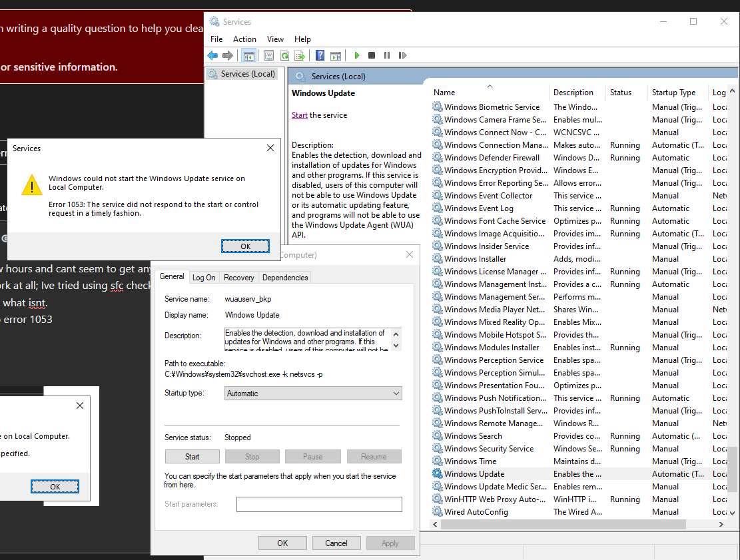Click scroll down arrow of services list
740x560 pixels.
tap(733, 513)
